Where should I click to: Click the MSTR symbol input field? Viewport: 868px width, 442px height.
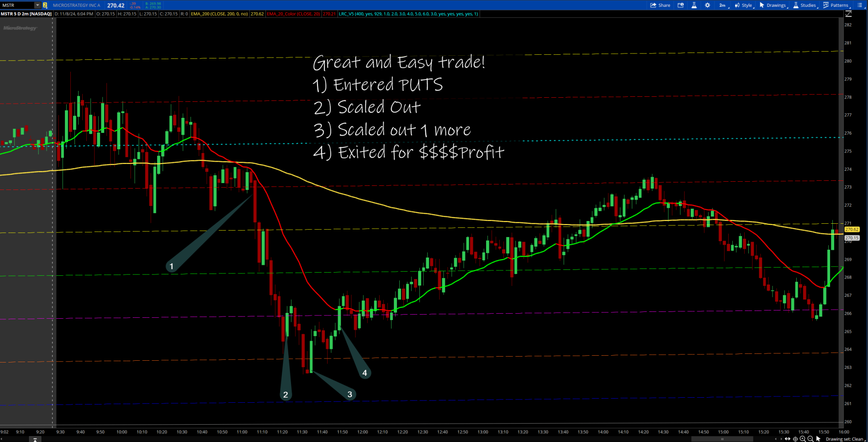[x=17, y=5]
